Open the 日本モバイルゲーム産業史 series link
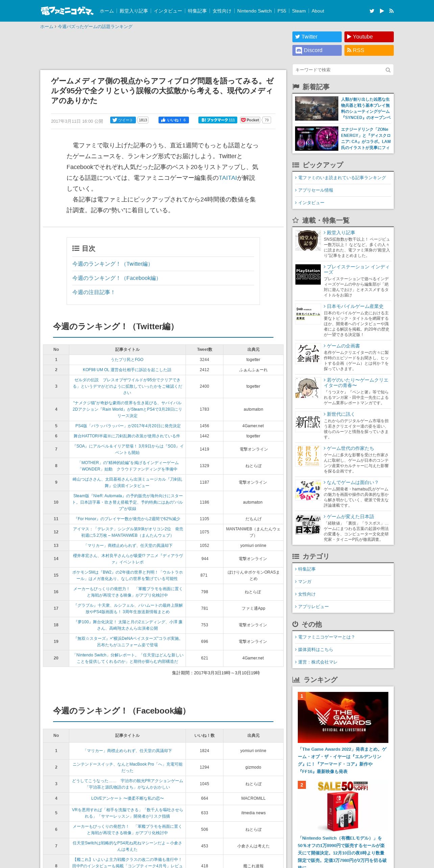 [355, 306]
